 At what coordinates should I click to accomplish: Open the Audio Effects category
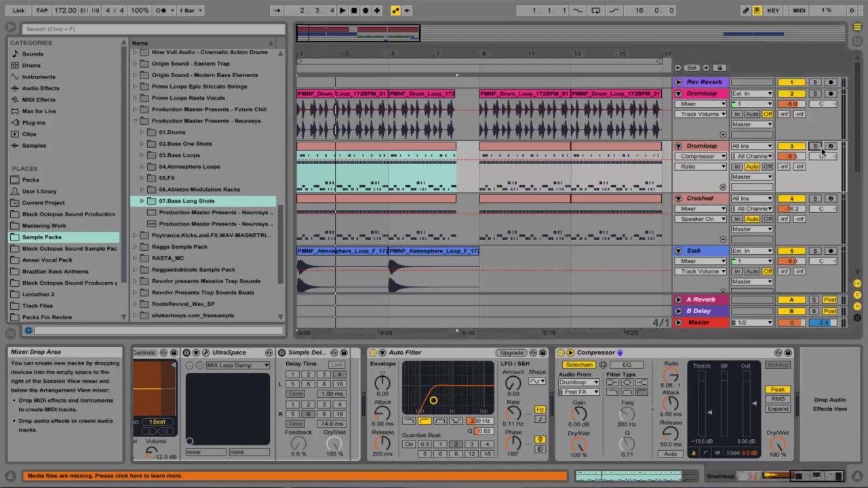[41, 88]
